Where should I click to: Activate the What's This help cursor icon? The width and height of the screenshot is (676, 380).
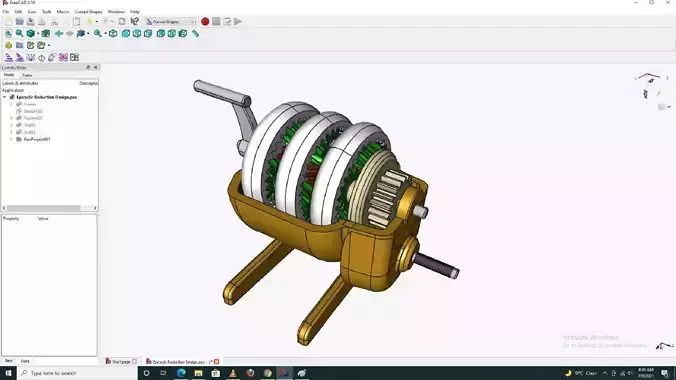click(135, 22)
